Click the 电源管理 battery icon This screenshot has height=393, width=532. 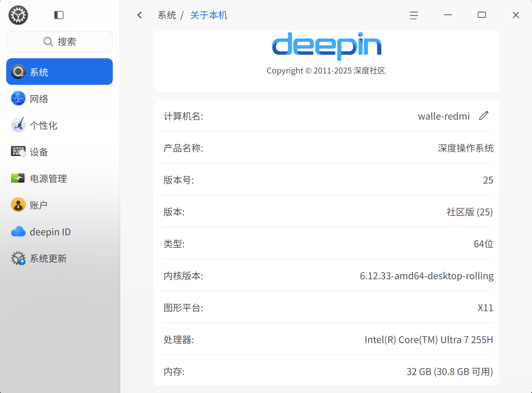tap(18, 178)
